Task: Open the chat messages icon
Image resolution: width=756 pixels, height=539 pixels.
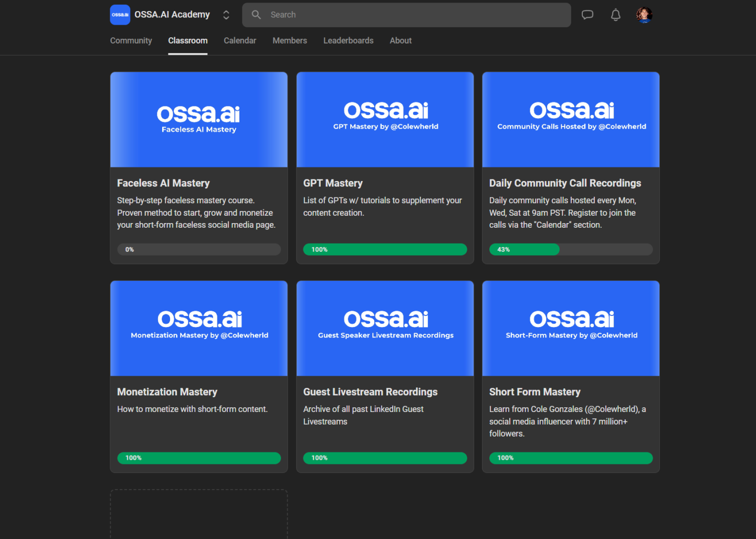Action: click(587, 14)
